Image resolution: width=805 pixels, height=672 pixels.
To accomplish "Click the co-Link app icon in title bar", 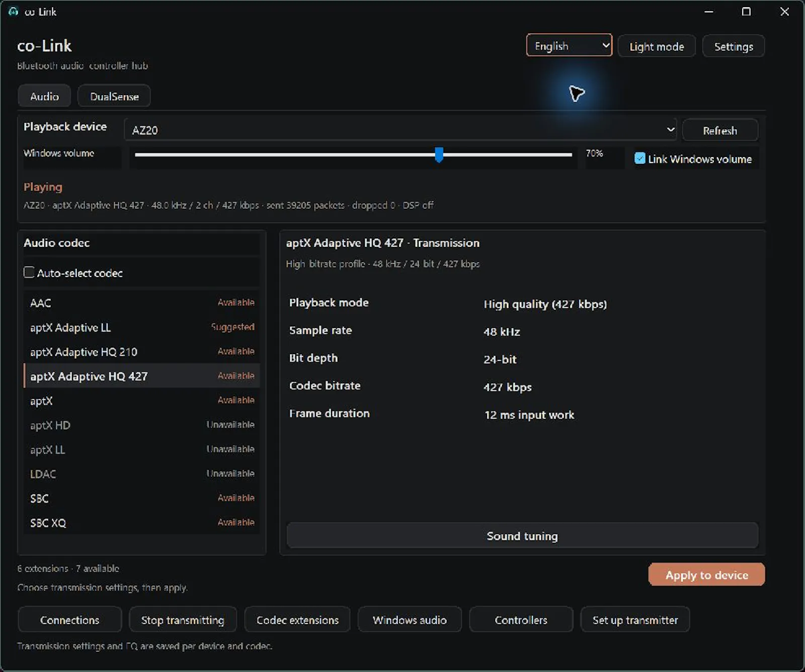I will 13,12.
